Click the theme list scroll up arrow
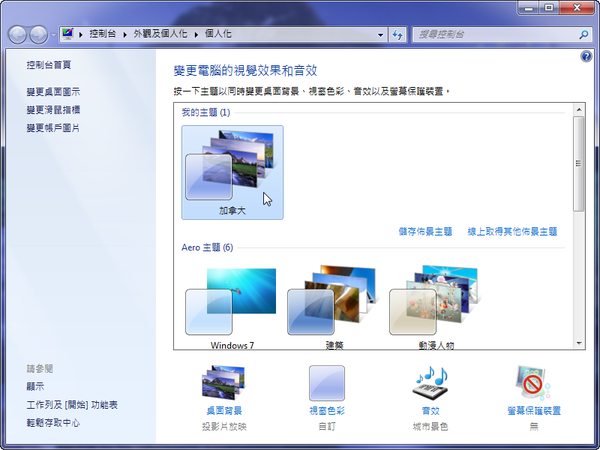This screenshot has height=450, width=600. pyautogui.click(x=579, y=110)
